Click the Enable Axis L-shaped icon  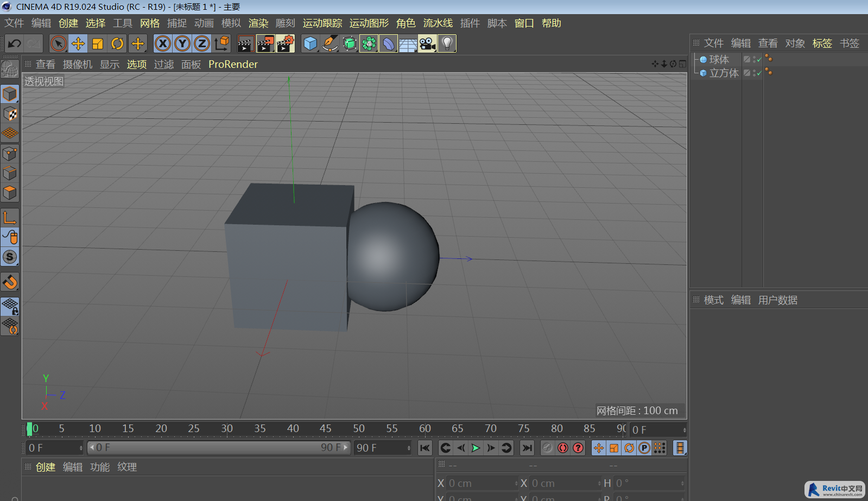point(10,218)
